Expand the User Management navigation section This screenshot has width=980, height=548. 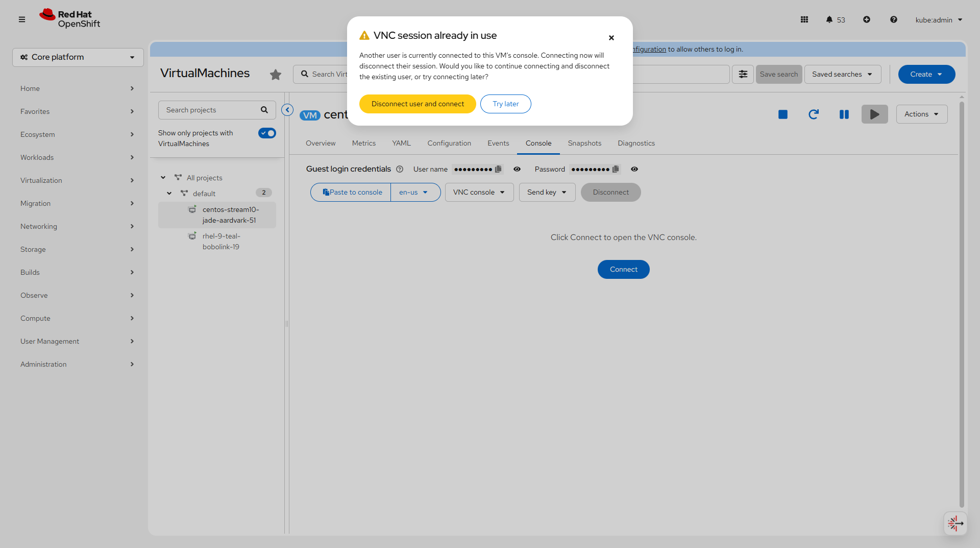(x=78, y=341)
